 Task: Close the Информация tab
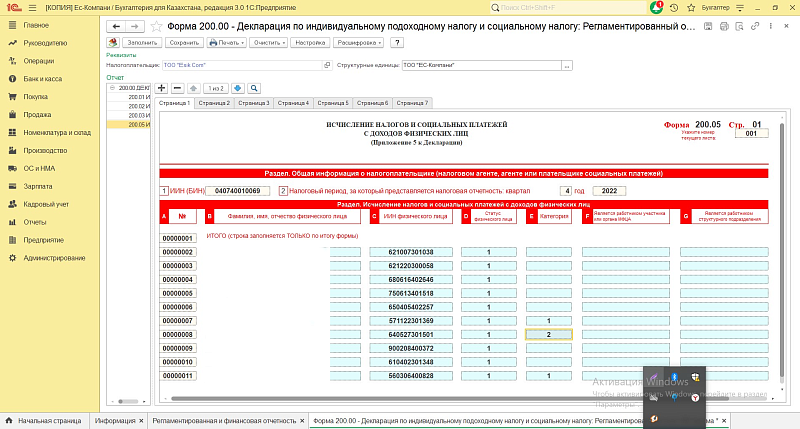[x=141, y=421]
